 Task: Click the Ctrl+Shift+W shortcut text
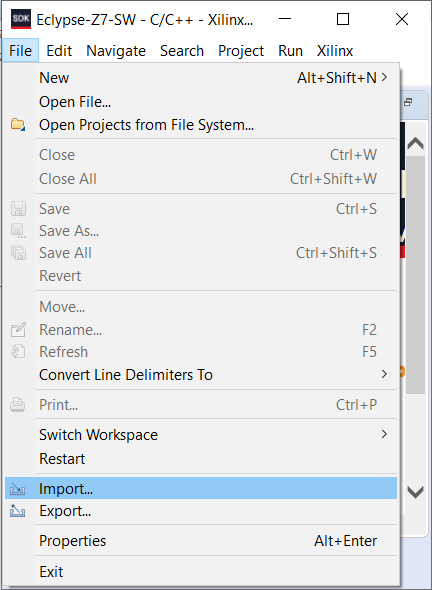[333, 178]
